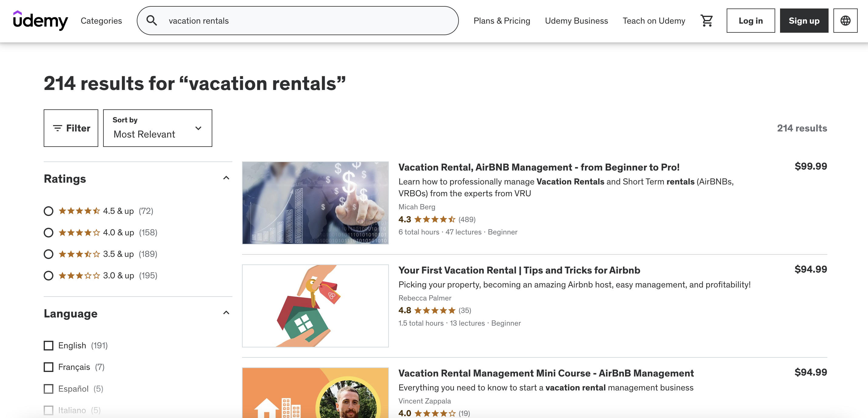The width and height of the screenshot is (868, 418).
Task: Click the Sign up button
Action: 804,21
